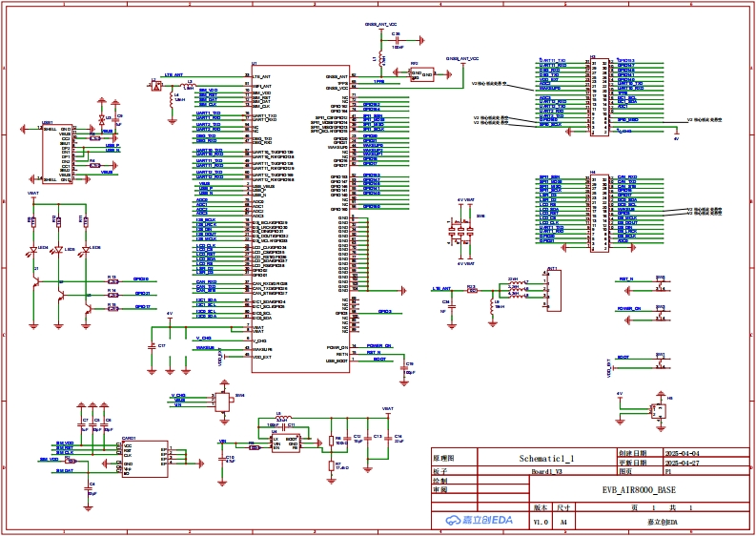
Task: Click the USB1 connector symbol
Action: 56,153
